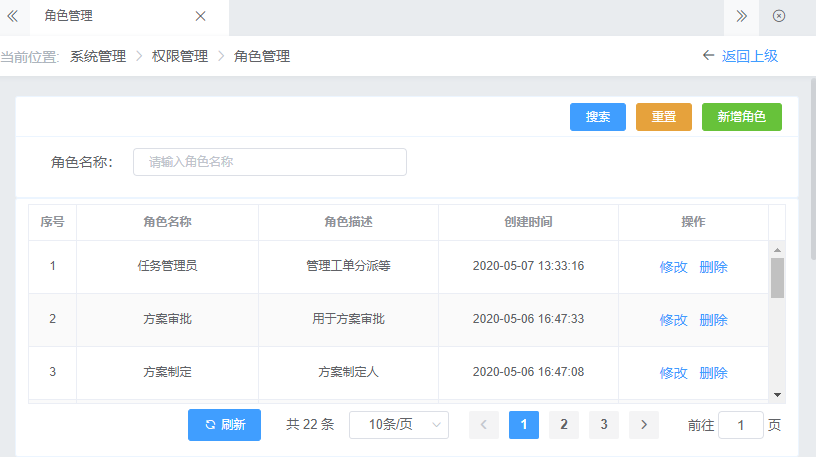The image size is (816, 457).
Task: Click the 创建时间 column header
Action: click(x=528, y=222)
